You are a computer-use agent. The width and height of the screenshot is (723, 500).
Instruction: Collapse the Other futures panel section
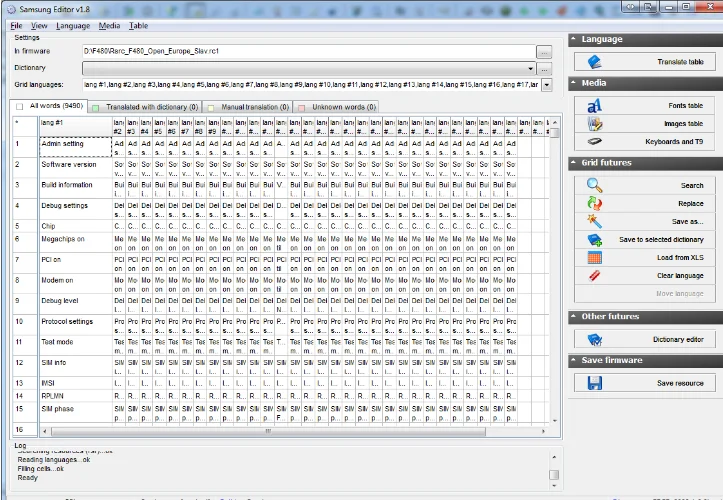574,316
